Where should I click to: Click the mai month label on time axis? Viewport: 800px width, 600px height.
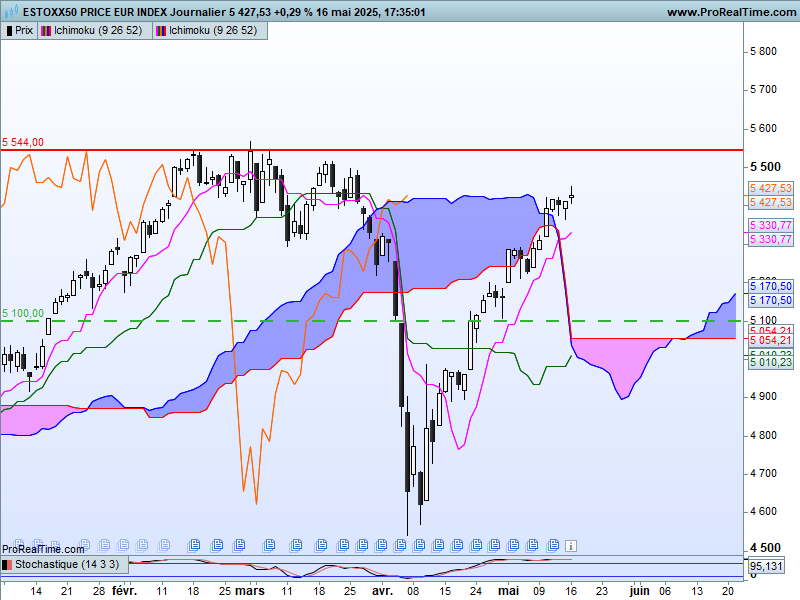[508, 591]
